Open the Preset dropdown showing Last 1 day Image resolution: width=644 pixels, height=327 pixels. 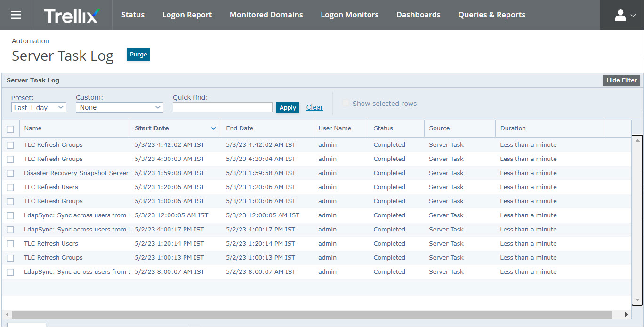click(39, 107)
